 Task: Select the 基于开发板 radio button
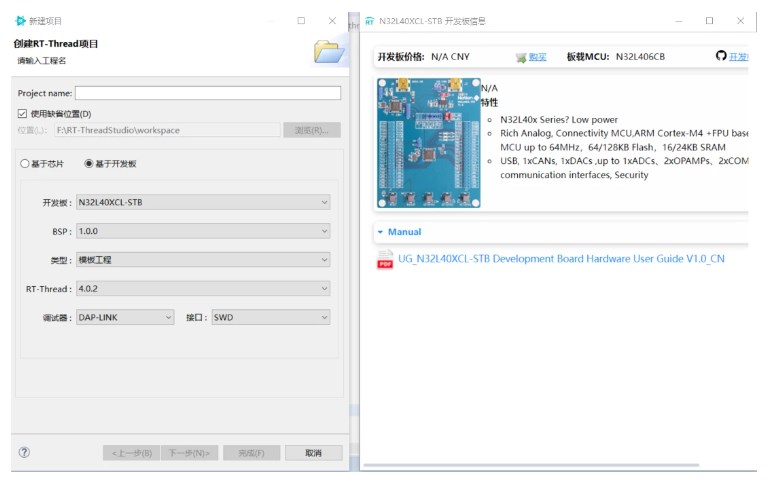click(88, 164)
